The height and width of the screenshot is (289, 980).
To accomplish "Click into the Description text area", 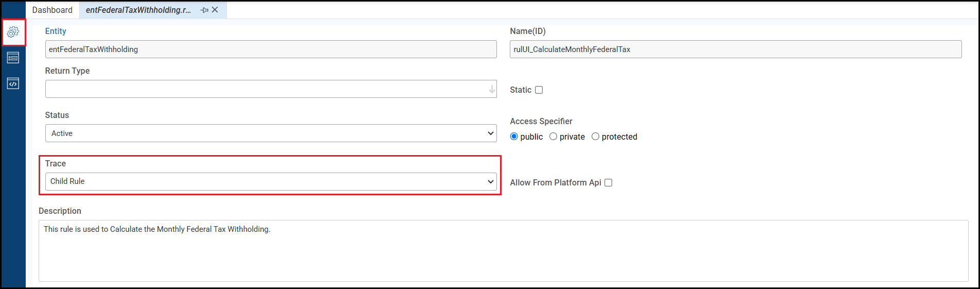I will 503,251.
